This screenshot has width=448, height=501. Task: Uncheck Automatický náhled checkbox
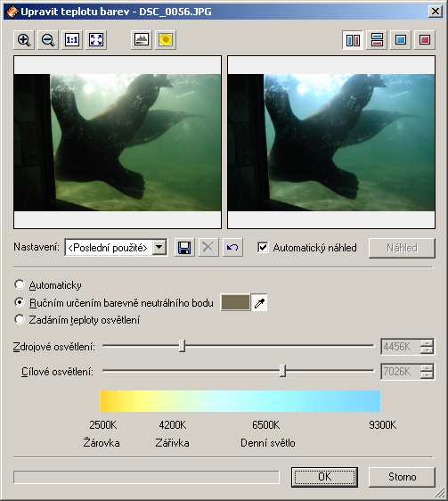click(x=263, y=247)
